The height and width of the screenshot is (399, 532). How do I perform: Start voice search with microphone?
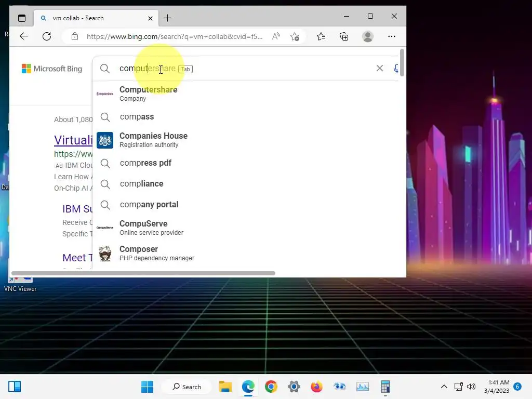tap(395, 69)
